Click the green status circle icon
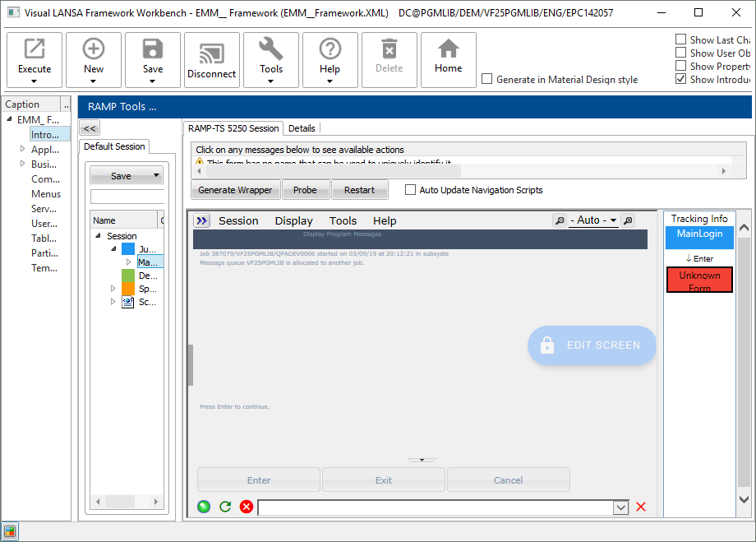The image size is (756, 542). [204, 507]
